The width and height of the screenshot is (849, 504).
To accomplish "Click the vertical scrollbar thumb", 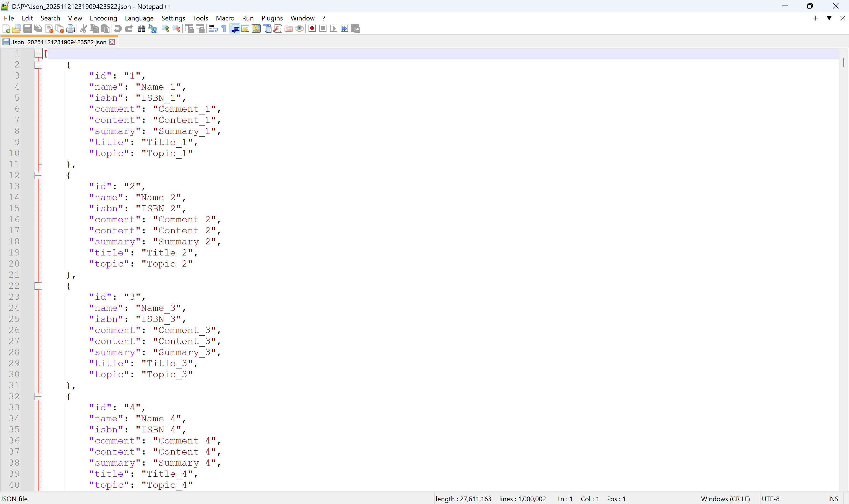I will (x=843, y=62).
